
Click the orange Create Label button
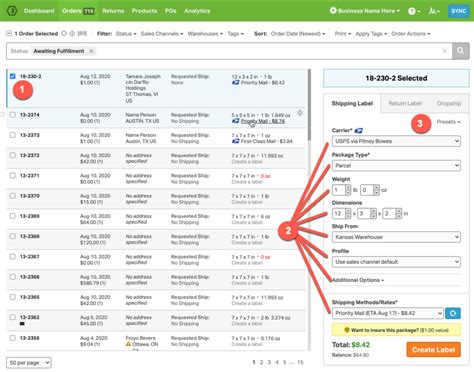click(433, 350)
